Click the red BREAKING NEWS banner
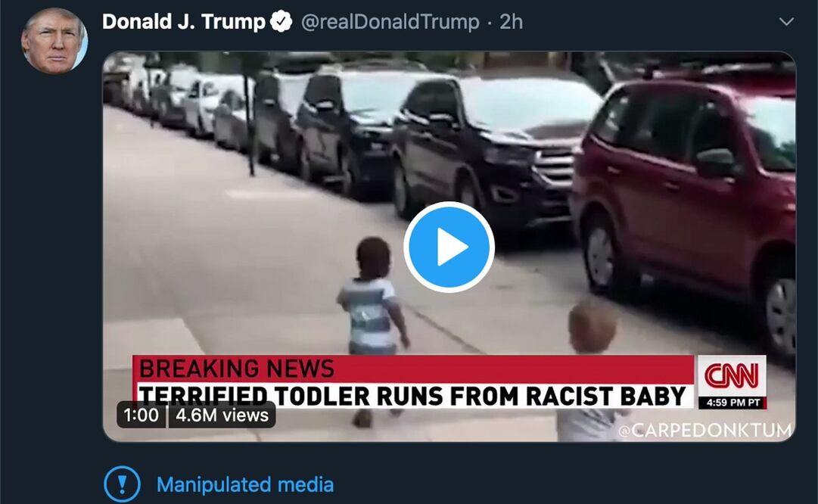The width and height of the screenshot is (818, 504). [412, 369]
